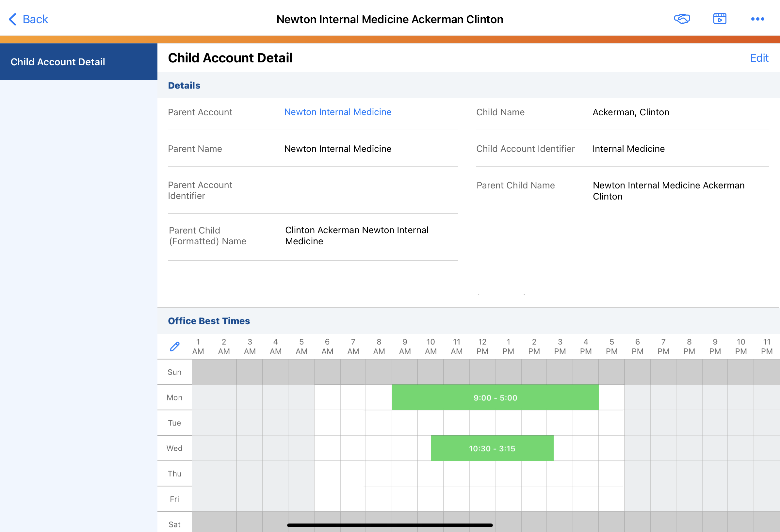
Task: Click the 12 PM column header
Action: pyautogui.click(x=482, y=347)
